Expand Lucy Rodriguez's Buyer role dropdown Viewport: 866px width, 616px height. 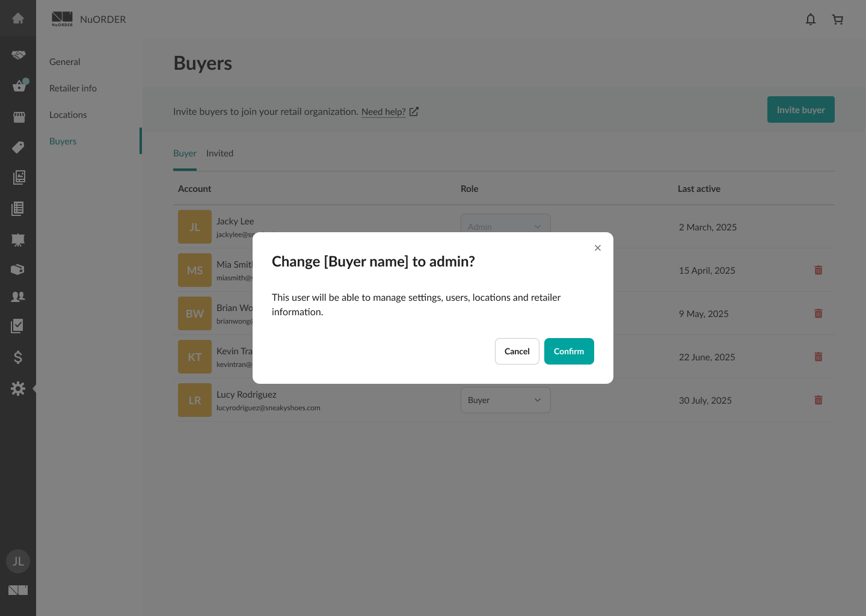[x=505, y=400]
